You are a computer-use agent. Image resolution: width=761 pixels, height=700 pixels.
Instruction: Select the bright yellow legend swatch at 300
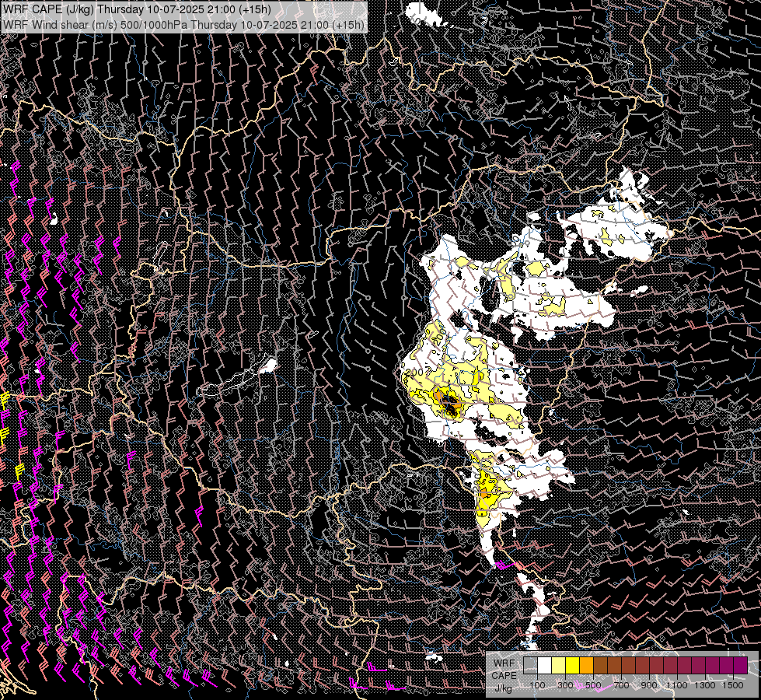(x=573, y=665)
